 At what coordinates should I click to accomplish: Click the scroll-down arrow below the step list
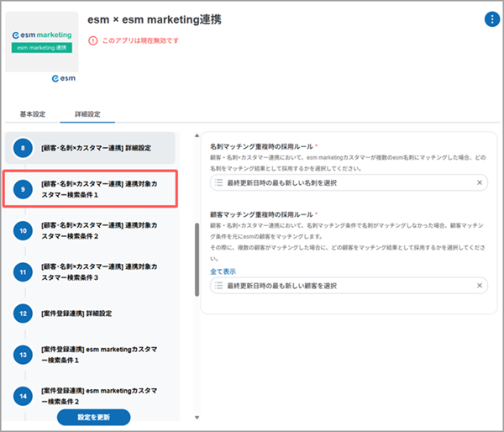tap(197, 417)
